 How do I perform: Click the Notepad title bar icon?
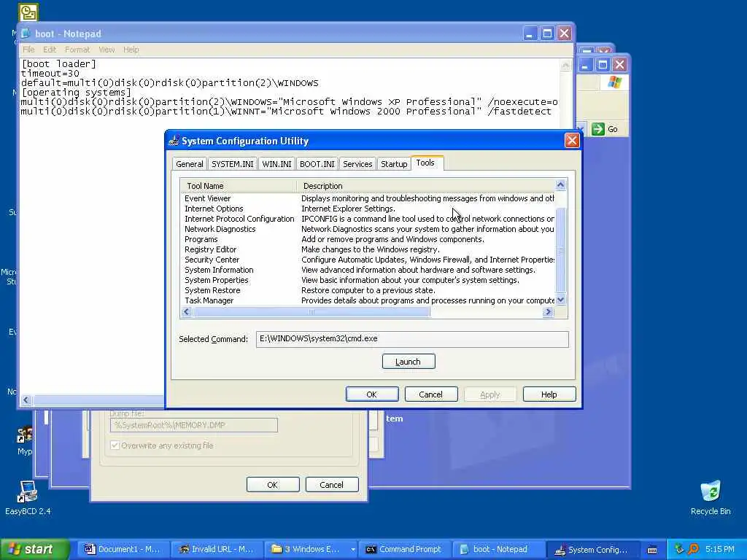(x=26, y=34)
